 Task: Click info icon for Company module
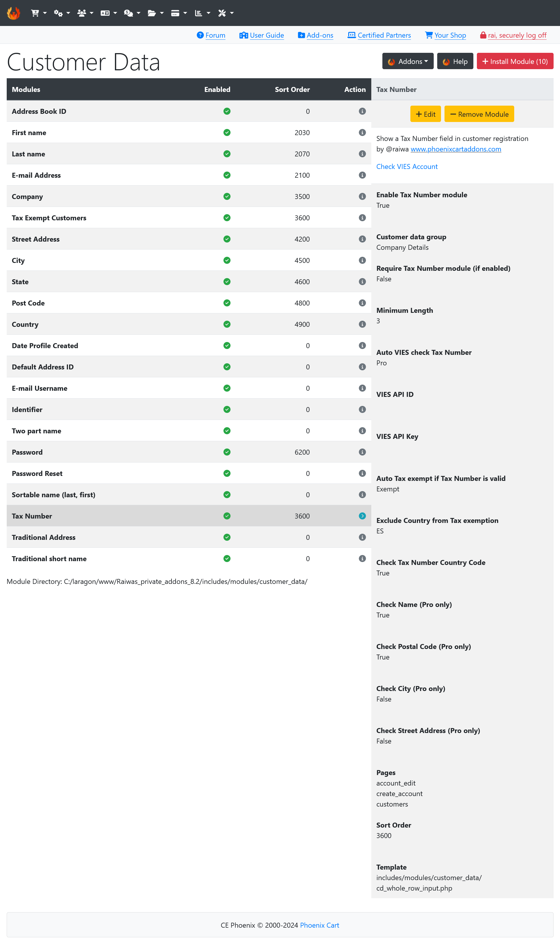click(x=362, y=196)
